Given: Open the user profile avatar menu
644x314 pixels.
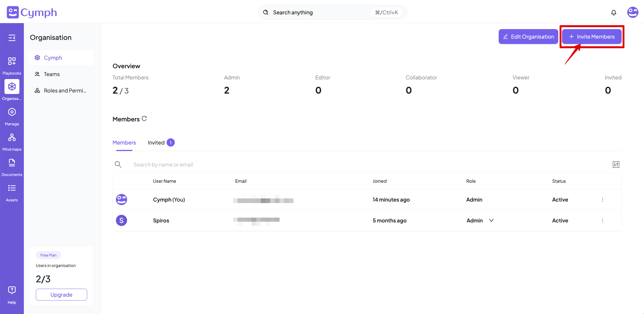Looking at the screenshot, I should coord(632,12).
